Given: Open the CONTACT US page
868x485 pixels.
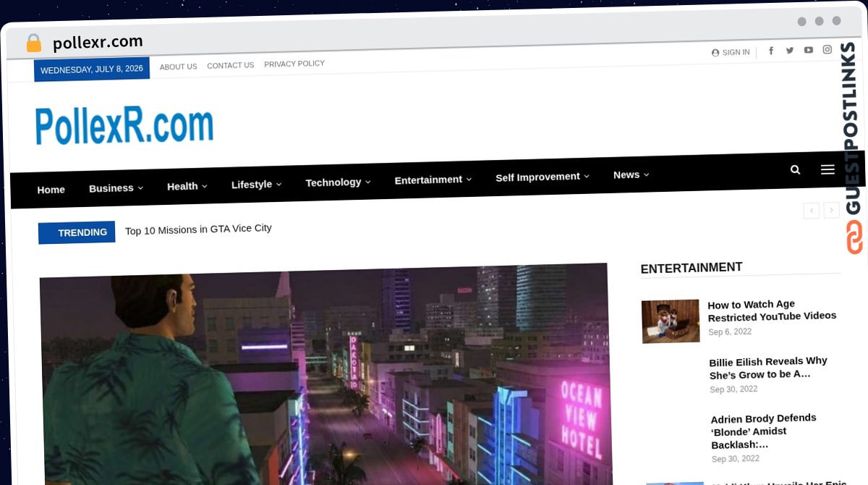Looking at the screenshot, I should (230, 65).
